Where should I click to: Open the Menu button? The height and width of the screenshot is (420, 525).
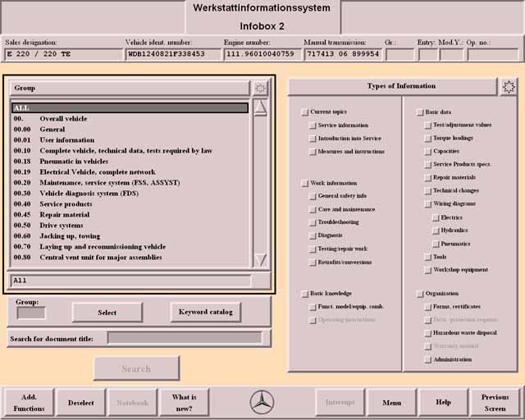click(392, 403)
